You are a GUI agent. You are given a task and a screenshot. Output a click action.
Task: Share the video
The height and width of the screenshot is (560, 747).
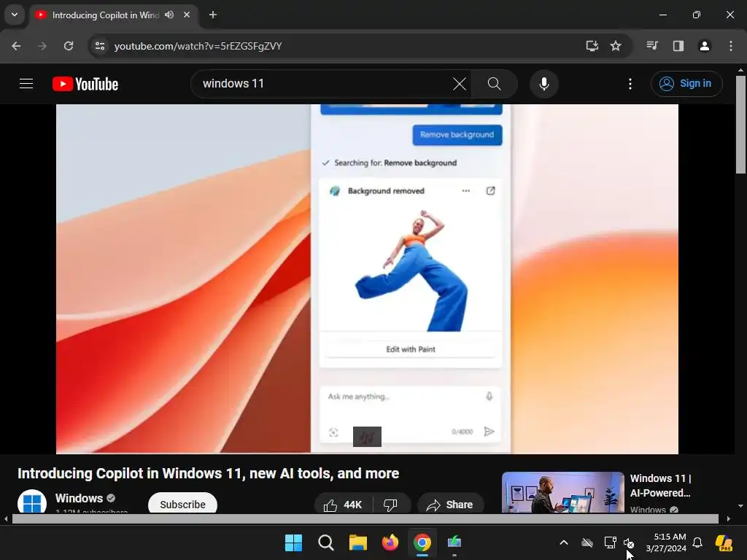coord(450,505)
